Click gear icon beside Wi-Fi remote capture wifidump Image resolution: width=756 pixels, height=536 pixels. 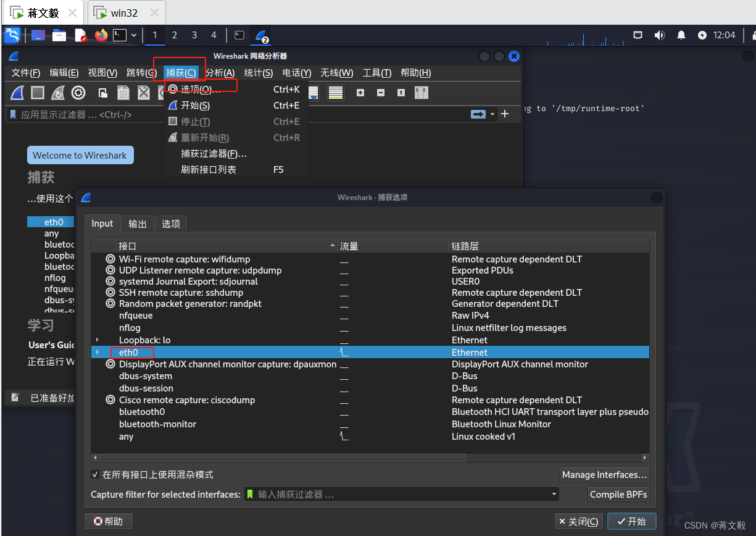coord(110,259)
